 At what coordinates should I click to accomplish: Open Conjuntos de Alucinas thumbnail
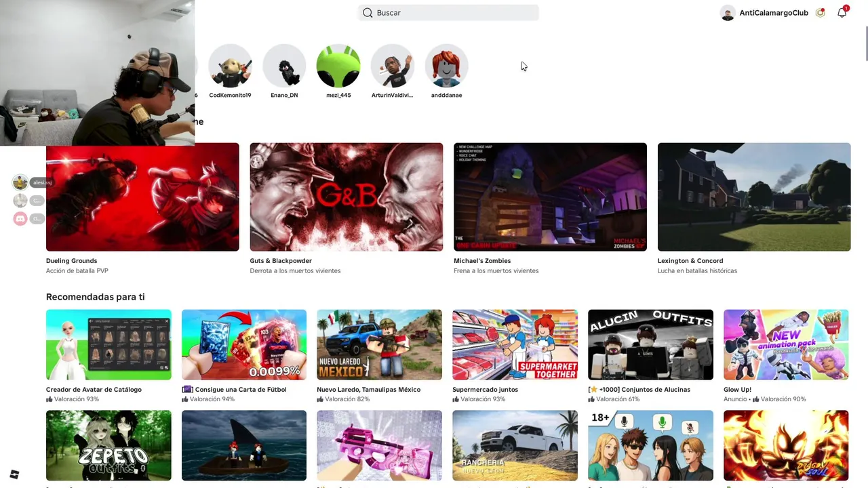pyautogui.click(x=650, y=345)
